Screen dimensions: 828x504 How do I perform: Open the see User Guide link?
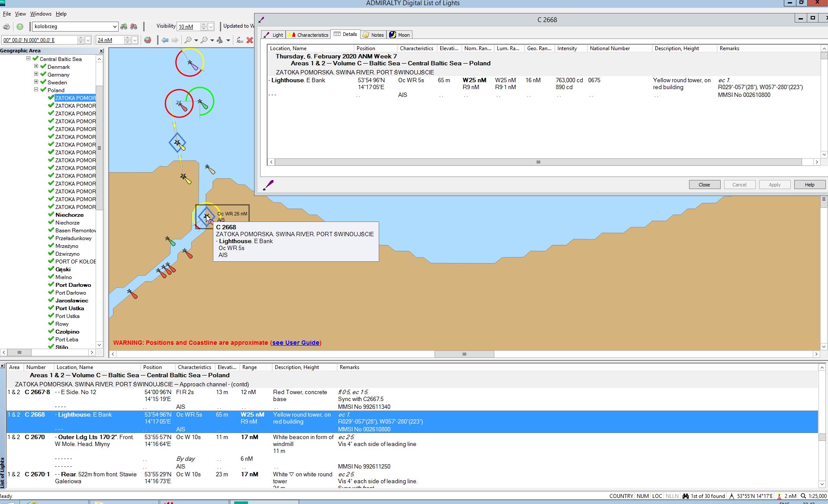click(296, 343)
